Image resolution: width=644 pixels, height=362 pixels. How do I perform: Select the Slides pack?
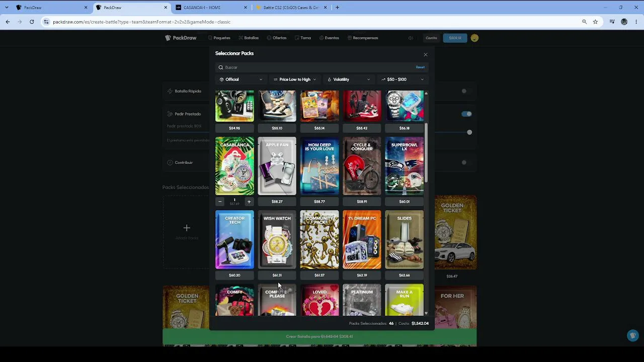405,240
